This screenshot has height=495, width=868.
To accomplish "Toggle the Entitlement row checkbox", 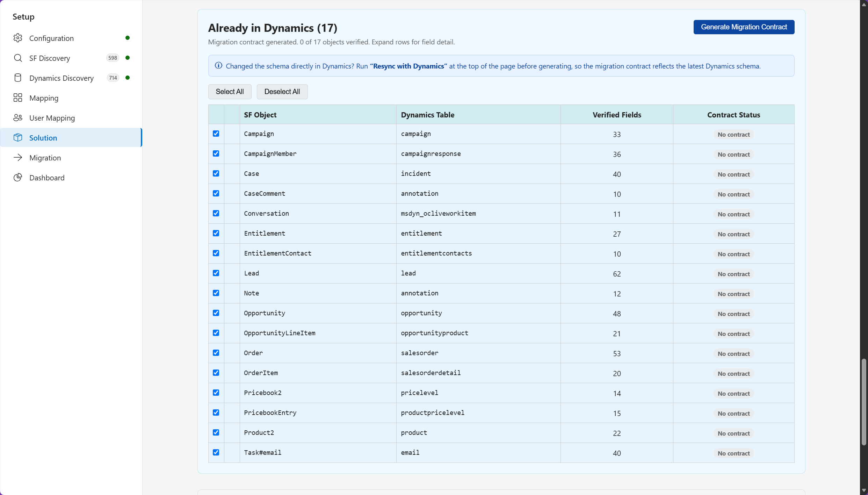I will [x=216, y=233].
